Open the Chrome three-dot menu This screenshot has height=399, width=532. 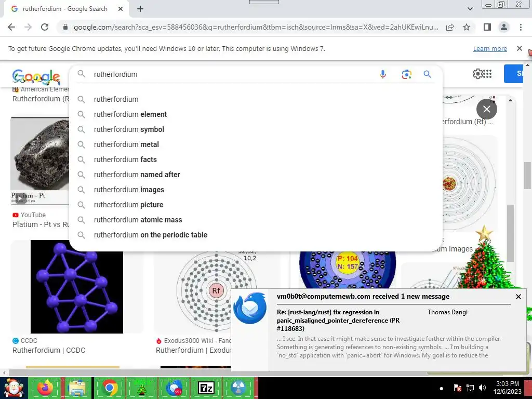[521, 27]
